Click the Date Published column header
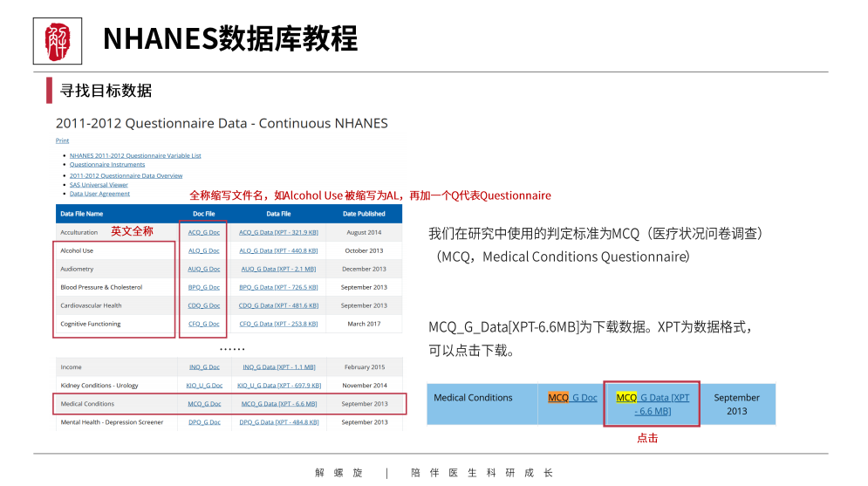This screenshot has width=868, height=486. pos(364,214)
